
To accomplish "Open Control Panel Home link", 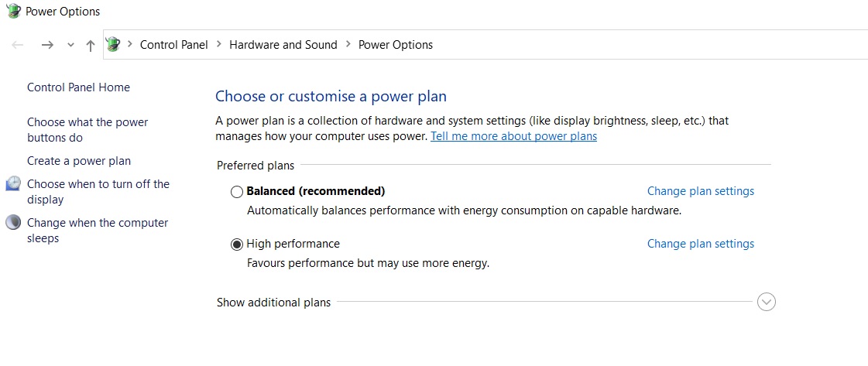I will (78, 87).
